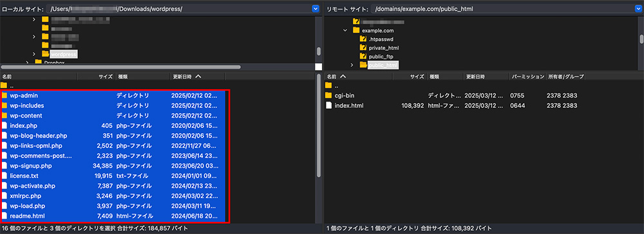
Task: Click the .htpasswd unknown-folder icon
Action: 363,39
